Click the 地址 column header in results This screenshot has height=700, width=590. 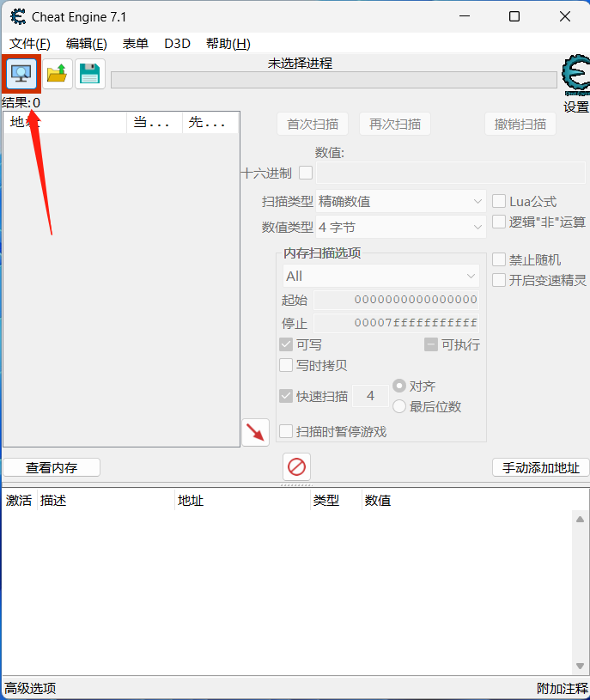pyautogui.click(x=65, y=123)
